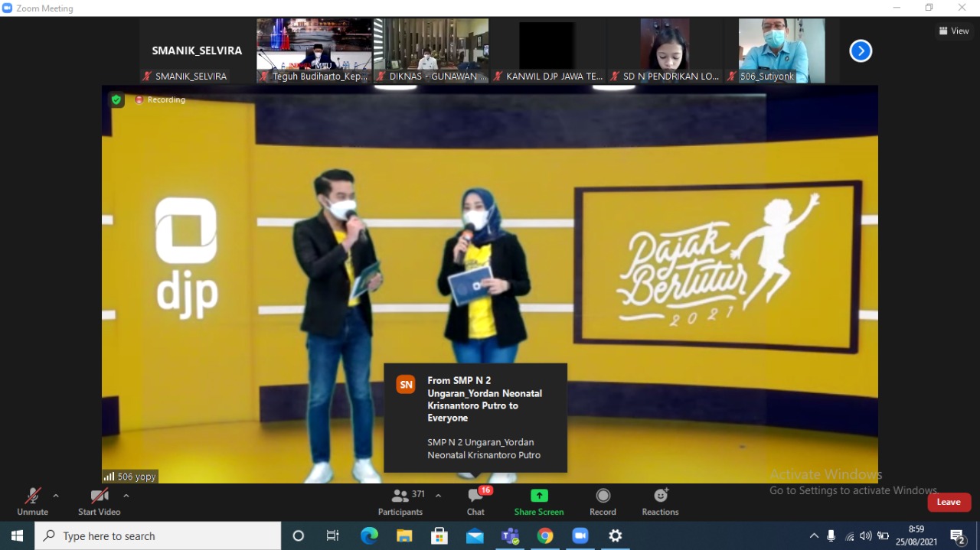
Task: Click the green Share Screen icon
Action: pyautogui.click(x=539, y=496)
